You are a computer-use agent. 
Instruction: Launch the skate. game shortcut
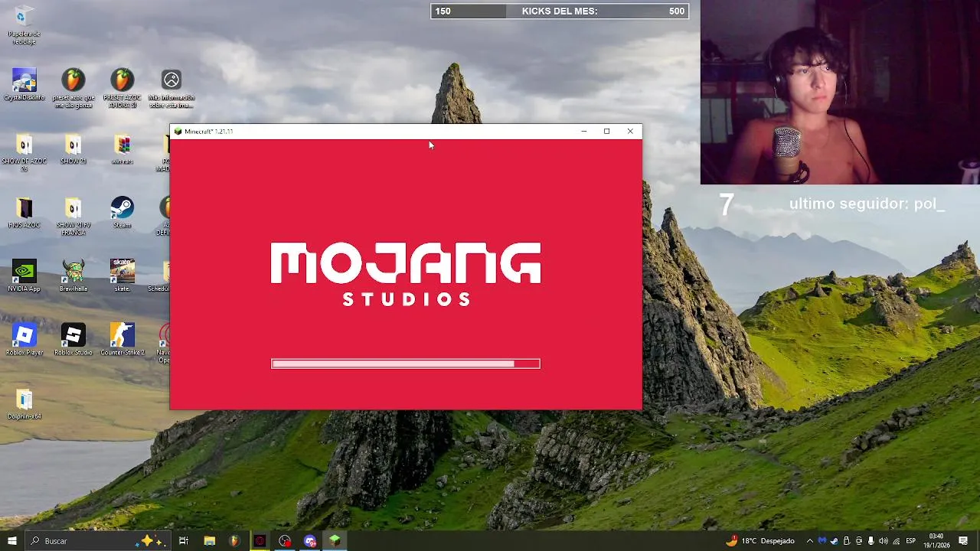(122, 276)
